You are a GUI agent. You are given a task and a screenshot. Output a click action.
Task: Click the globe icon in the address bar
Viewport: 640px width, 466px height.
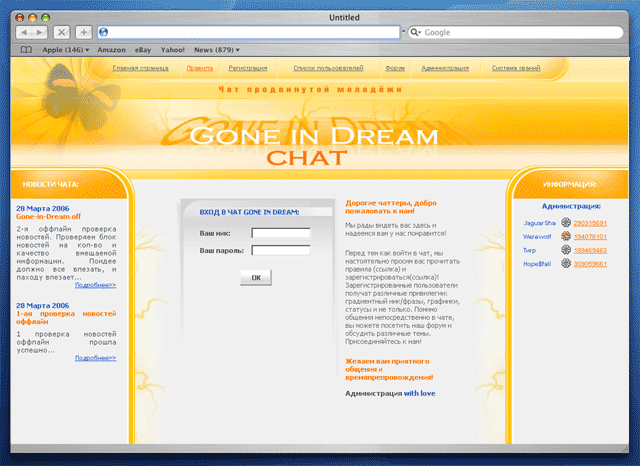pyautogui.click(x=104, y=32)
